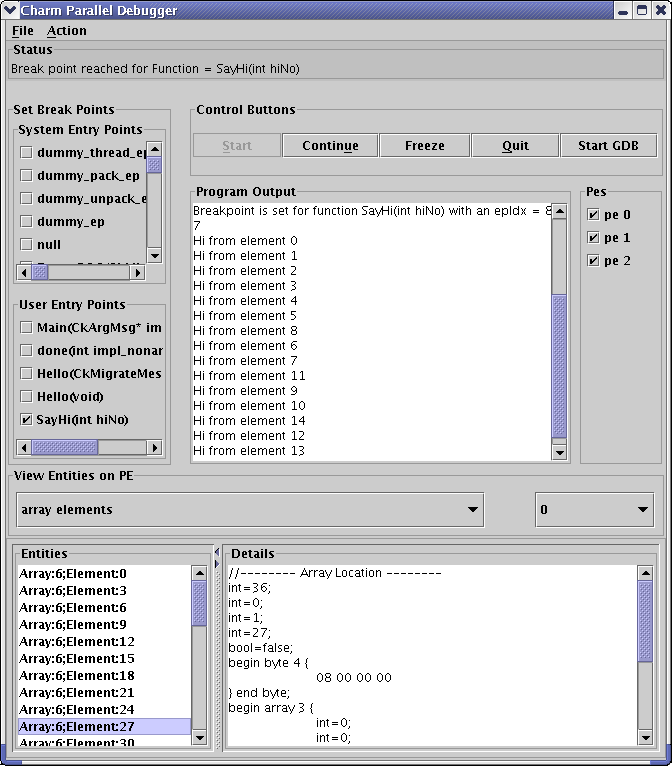
Task: Click Program Output scroll down arrow
Action: [x=559, y=453]
